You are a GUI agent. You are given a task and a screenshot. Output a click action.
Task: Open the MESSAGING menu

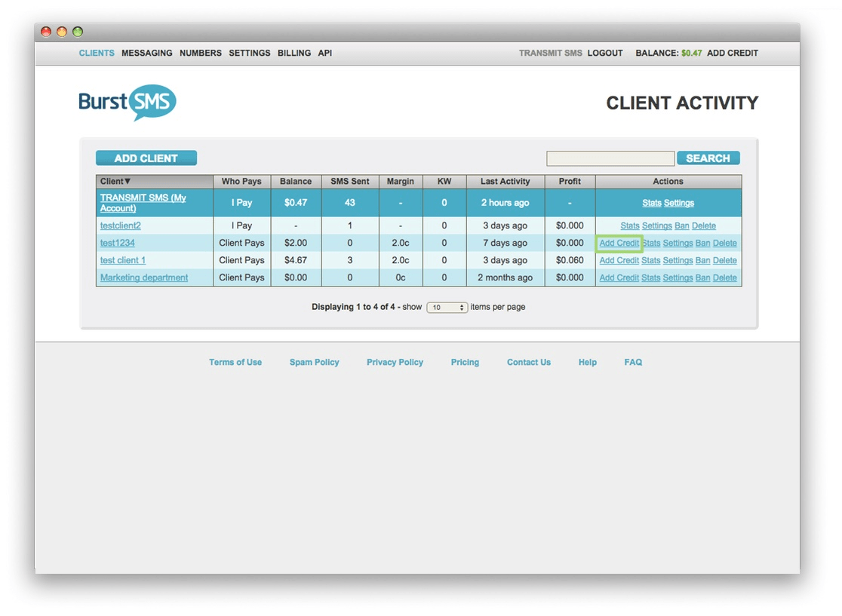point(146,53)
